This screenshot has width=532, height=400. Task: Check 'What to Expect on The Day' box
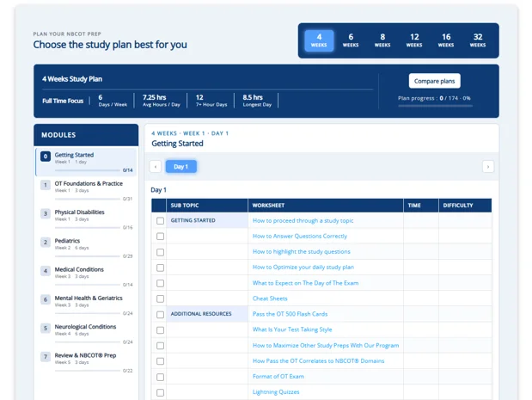pyautogui.click(x=160, y=283)
